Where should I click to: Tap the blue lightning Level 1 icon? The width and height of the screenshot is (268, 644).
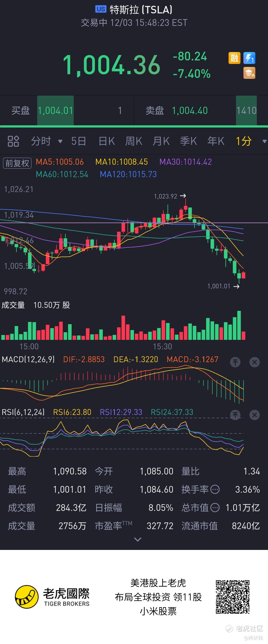coord(249,58)
